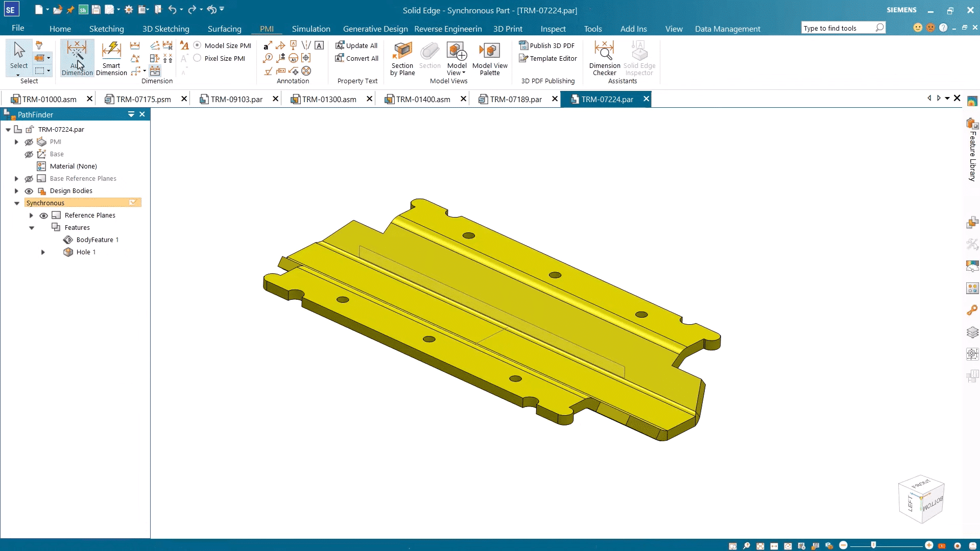Select the Pixel Size PMI option
This screenshot has height=551, width=980.
[x=198, y=58]
